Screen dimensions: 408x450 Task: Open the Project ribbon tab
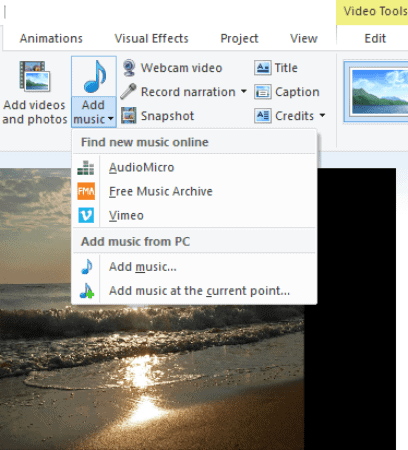(239, 38)
